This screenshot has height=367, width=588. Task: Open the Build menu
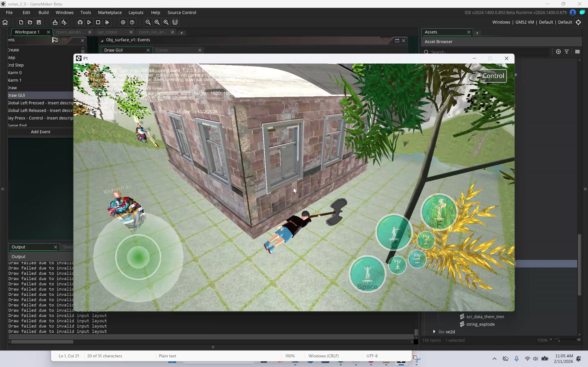(x=43, y=12)
